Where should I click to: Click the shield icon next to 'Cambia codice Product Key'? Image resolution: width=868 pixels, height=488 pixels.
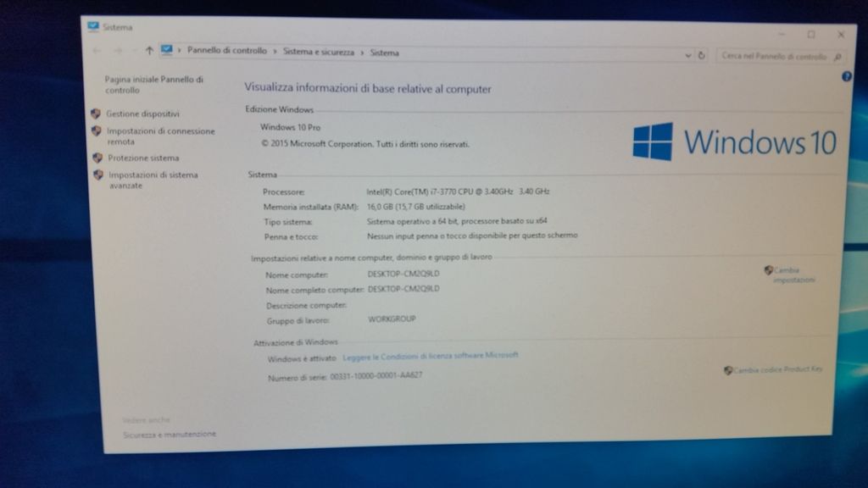728,370
